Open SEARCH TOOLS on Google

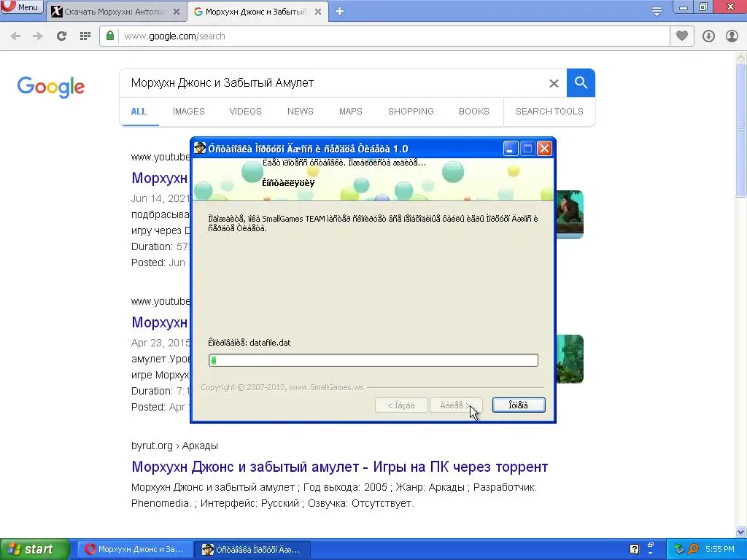(x=549, y=112)
